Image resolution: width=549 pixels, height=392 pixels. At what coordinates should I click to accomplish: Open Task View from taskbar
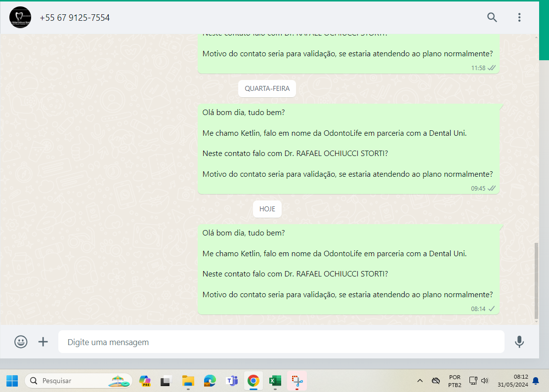[165, 381]
